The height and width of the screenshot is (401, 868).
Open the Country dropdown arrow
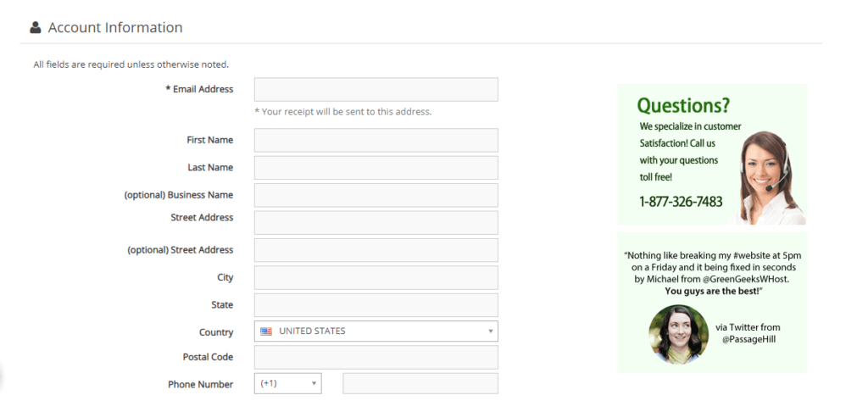coord(490,331)
